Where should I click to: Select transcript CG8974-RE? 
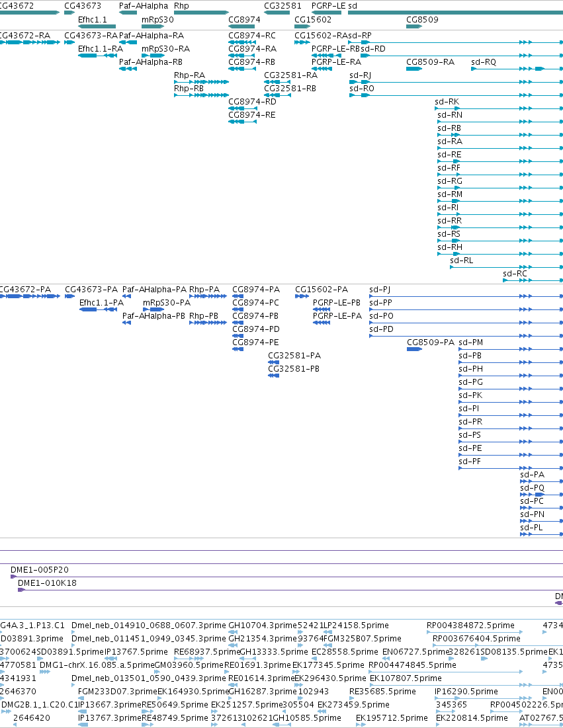pos(252,114)
